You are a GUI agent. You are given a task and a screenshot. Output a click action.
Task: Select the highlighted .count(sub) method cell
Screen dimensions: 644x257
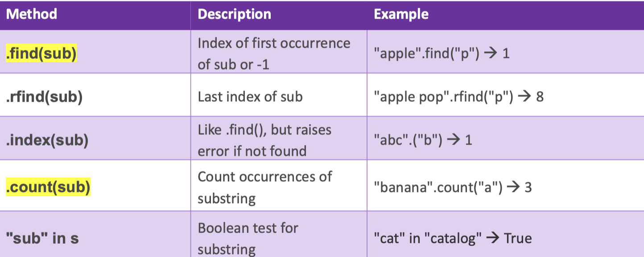tap(48, 188)
